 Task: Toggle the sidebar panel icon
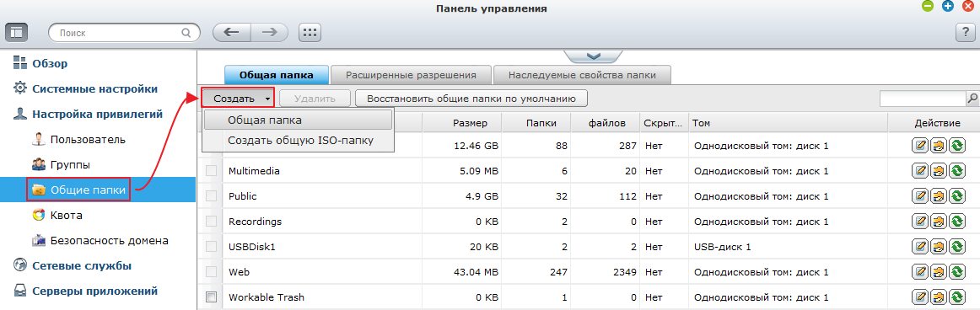[16, 32]
